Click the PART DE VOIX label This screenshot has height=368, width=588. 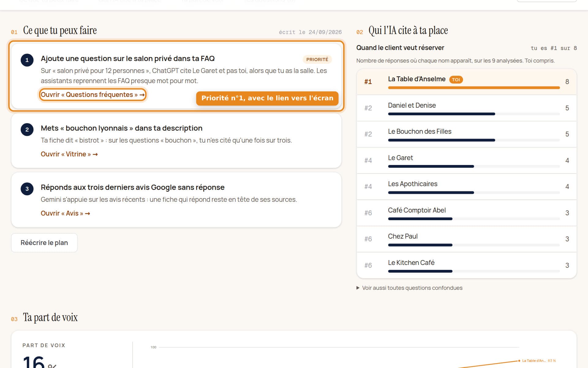(44, 345)
